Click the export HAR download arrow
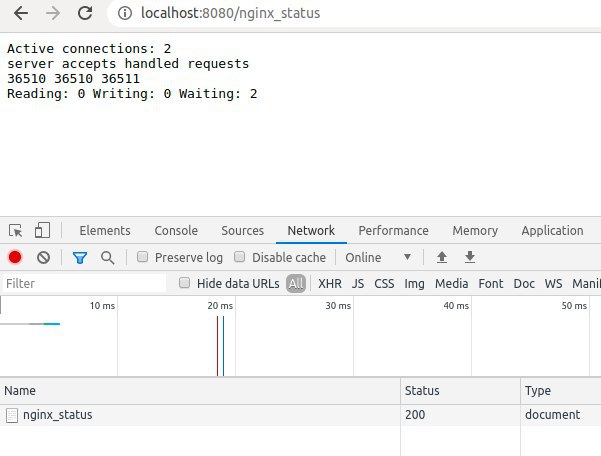 coord(469,257)
